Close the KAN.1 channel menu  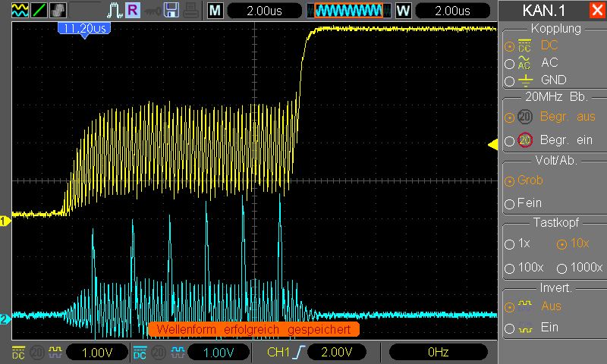(x=596, y=11)
